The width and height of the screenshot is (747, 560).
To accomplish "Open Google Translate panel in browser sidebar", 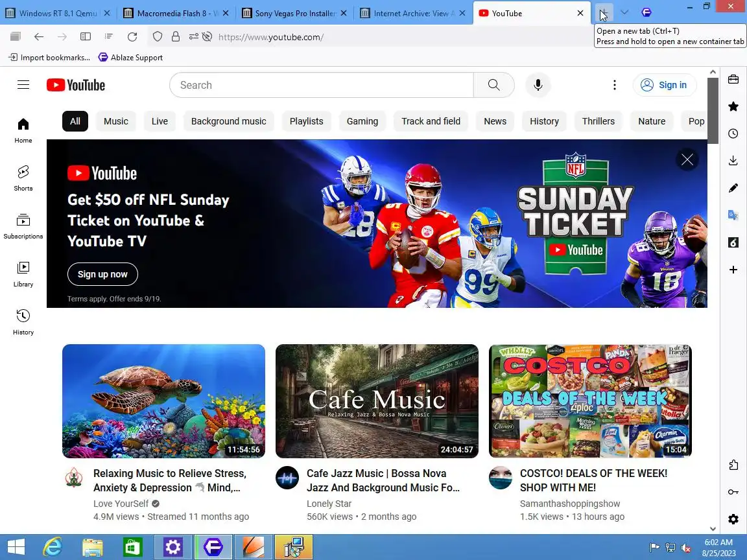I will pyautogui.click(x=733, y=215).
